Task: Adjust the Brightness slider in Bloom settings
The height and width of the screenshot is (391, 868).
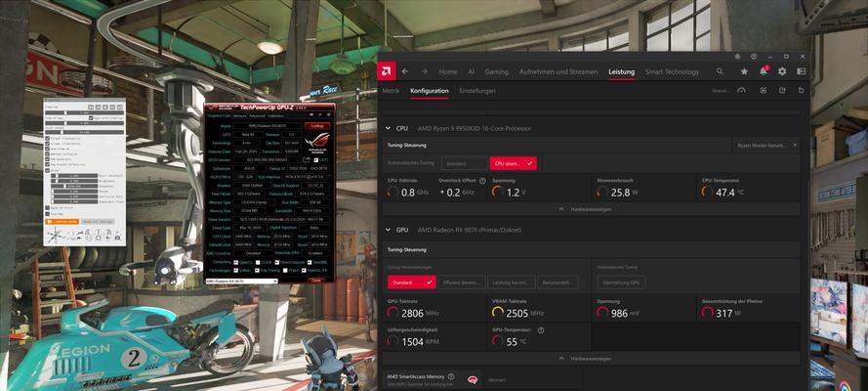Action: point(74,181)
